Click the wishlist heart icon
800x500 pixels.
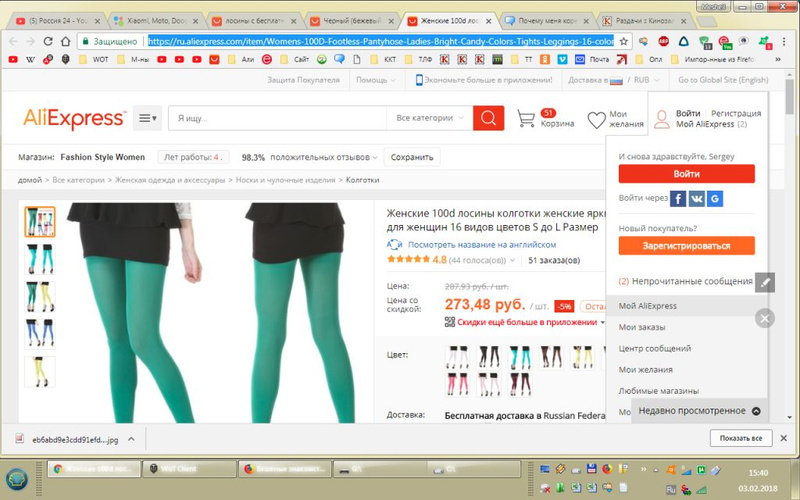click(x=596, y=120)
